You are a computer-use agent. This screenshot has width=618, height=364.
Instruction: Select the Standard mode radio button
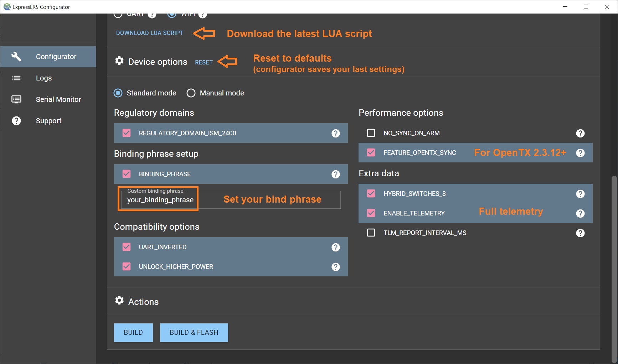point(118,93)
